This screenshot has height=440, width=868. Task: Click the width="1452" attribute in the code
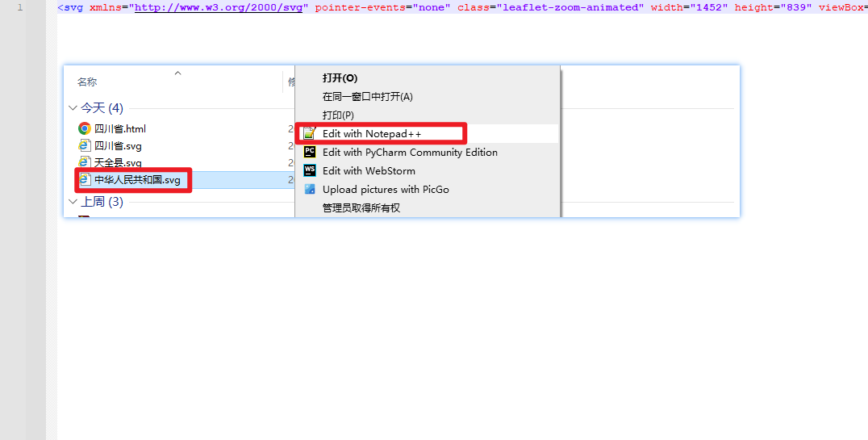pos(689,8)
